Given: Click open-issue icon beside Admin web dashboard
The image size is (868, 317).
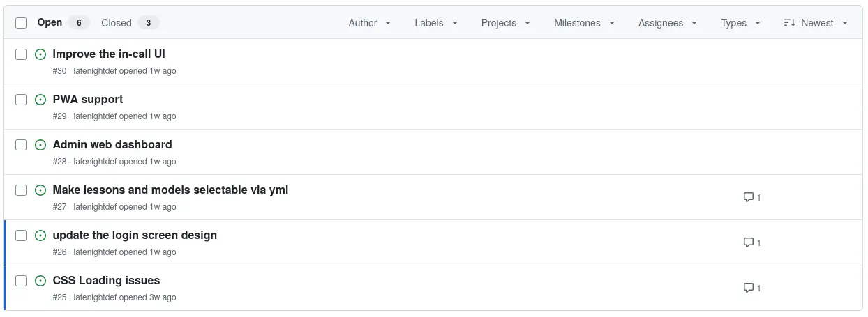Looking at the screenshot, I should tap(40, 145).
